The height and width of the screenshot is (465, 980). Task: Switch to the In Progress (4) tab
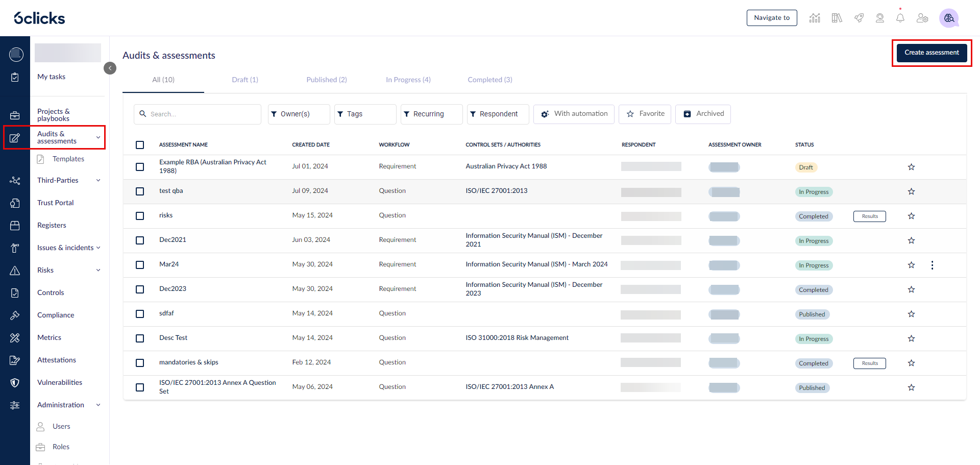pyautogui.click(x=408, y=80)
